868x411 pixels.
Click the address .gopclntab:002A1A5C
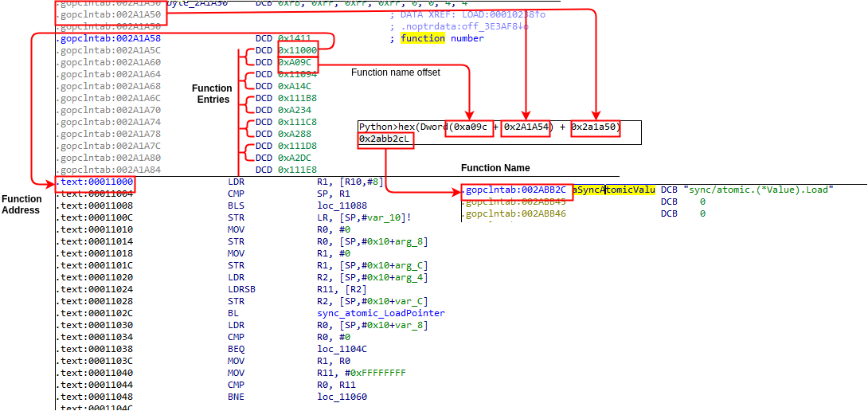pyautogui.click(x=108, y=50)
